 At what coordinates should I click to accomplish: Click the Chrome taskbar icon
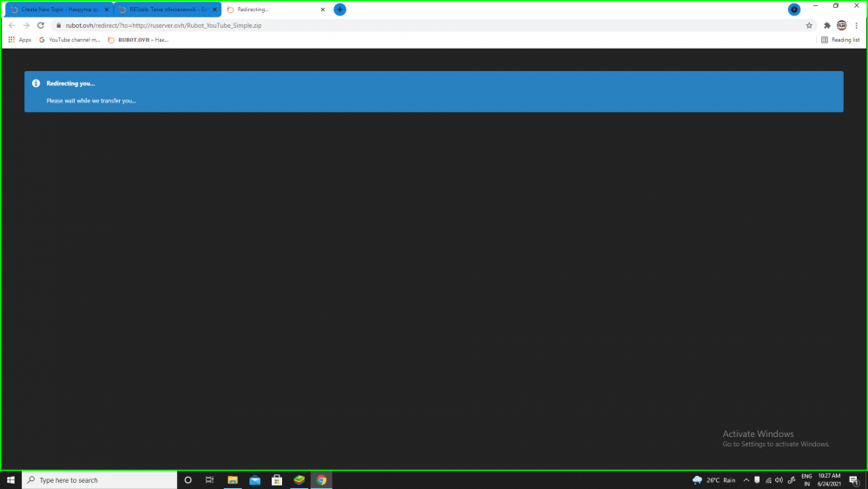[321, 480]
